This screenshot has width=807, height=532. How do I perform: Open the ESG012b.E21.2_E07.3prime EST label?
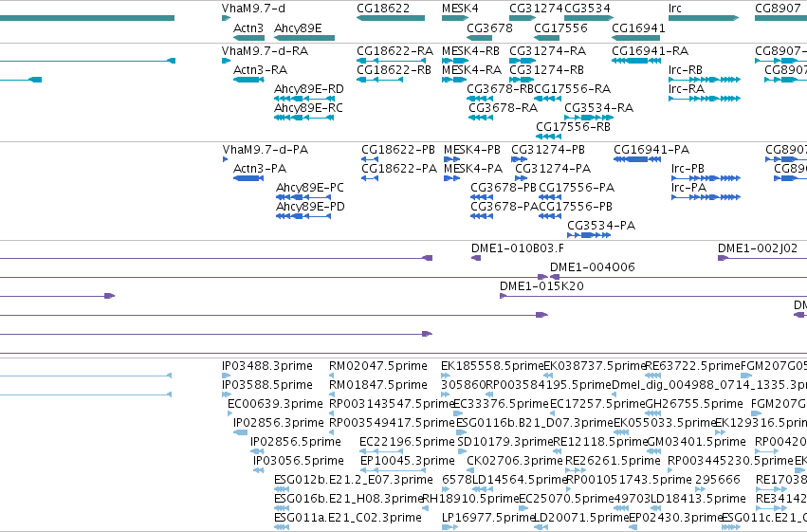[353, 480]
